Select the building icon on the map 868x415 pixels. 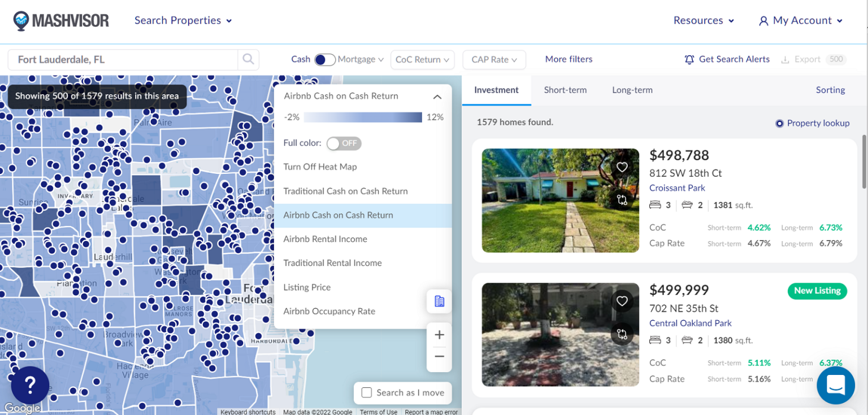point(439,302)
